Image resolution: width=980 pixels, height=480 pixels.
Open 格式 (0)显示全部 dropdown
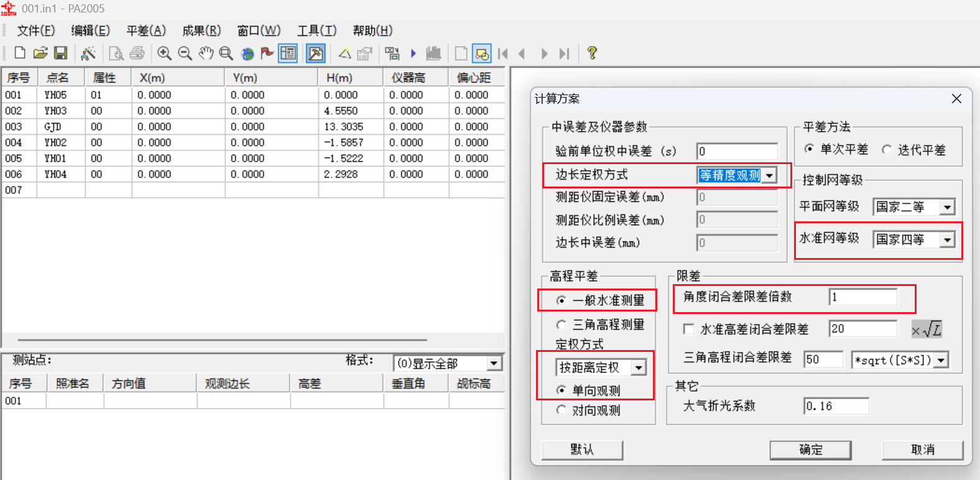click(x=494, y=363)
